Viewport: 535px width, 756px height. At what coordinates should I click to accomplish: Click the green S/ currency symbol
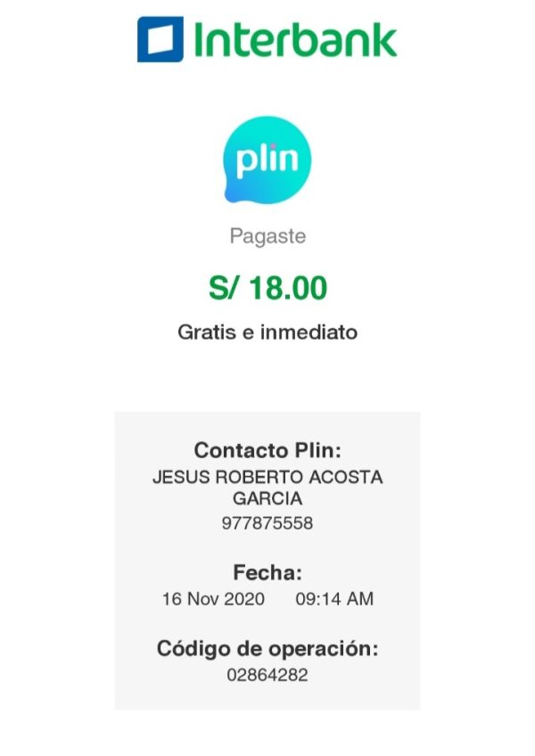pos(224,288)
